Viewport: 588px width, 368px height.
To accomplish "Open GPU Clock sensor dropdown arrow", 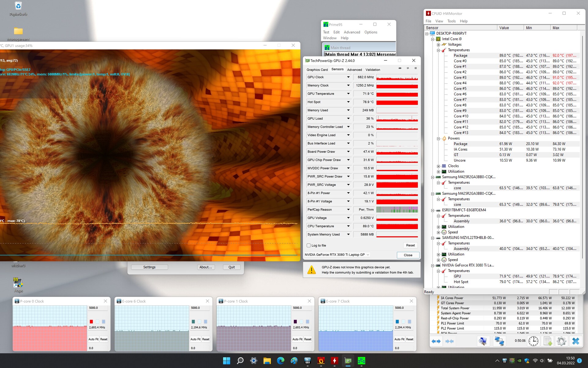I will click(x=348, y=77).
